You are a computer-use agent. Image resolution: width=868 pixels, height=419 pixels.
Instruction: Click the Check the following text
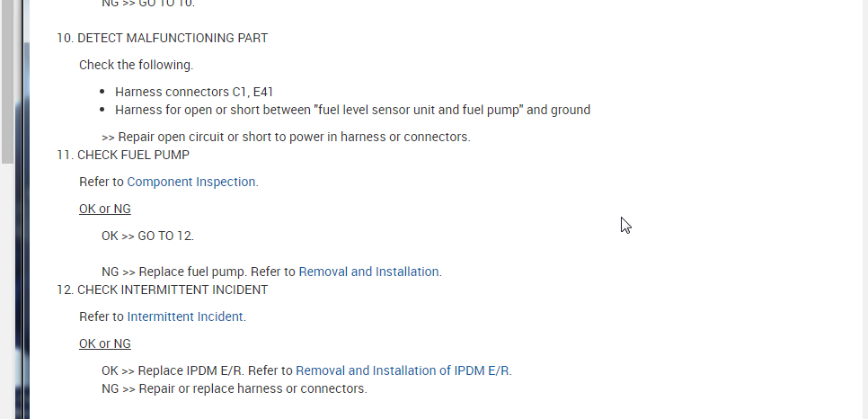point(136,65)
